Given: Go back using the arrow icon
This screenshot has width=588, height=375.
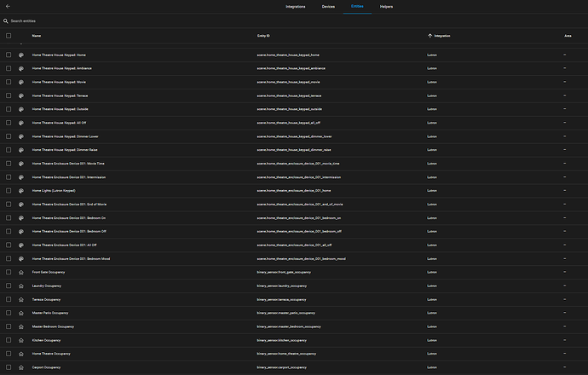Looking at the screenshot, I should point(8,6).
